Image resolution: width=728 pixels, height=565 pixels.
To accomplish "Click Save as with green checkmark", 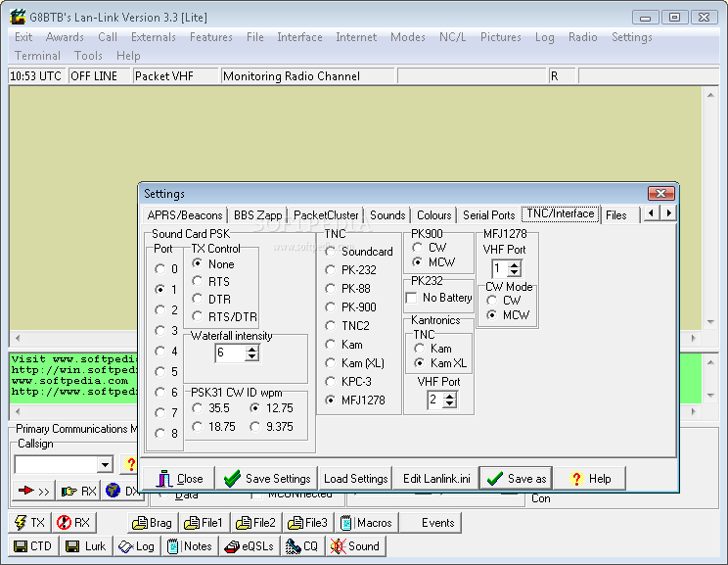I will 517,479.
